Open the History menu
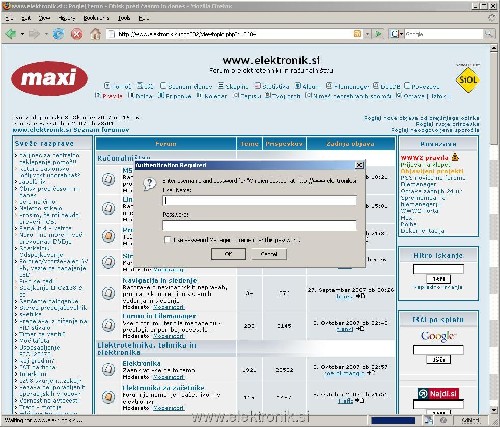The width and height of the screenshot is (500, 427). coord(67,18)
